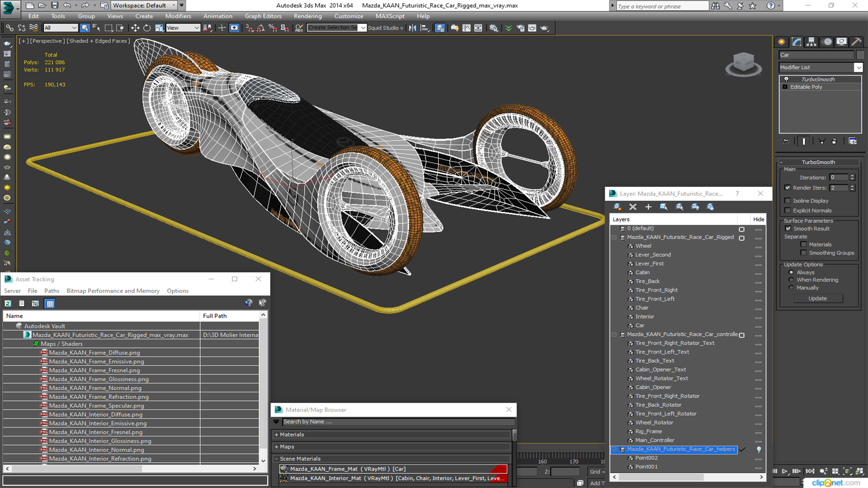Enable Separate by Smoothing Groups checkbox
868x488 pixels.
point(803,253)
